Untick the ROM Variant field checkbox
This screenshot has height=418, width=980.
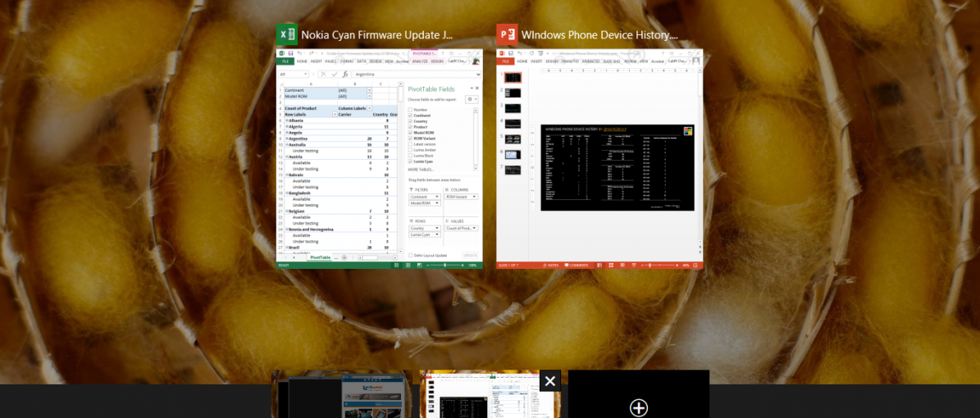tap(410, 138)
